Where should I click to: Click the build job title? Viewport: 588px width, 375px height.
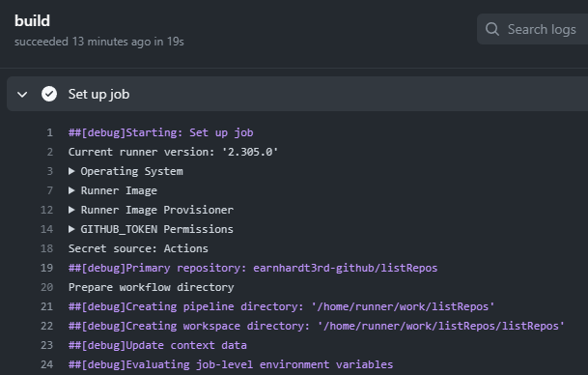[x=32, y=21]
